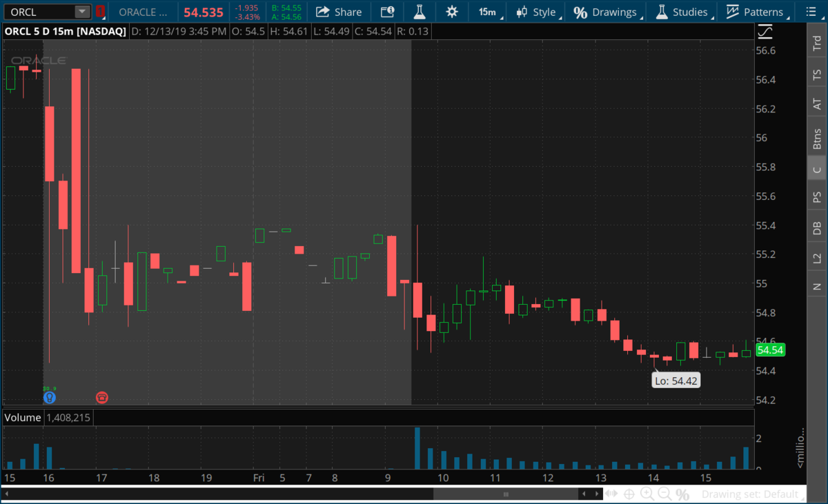Viewport: 828px width, 504px height.
Task: Open the Style dropdown menu
Action: (538, 12)
